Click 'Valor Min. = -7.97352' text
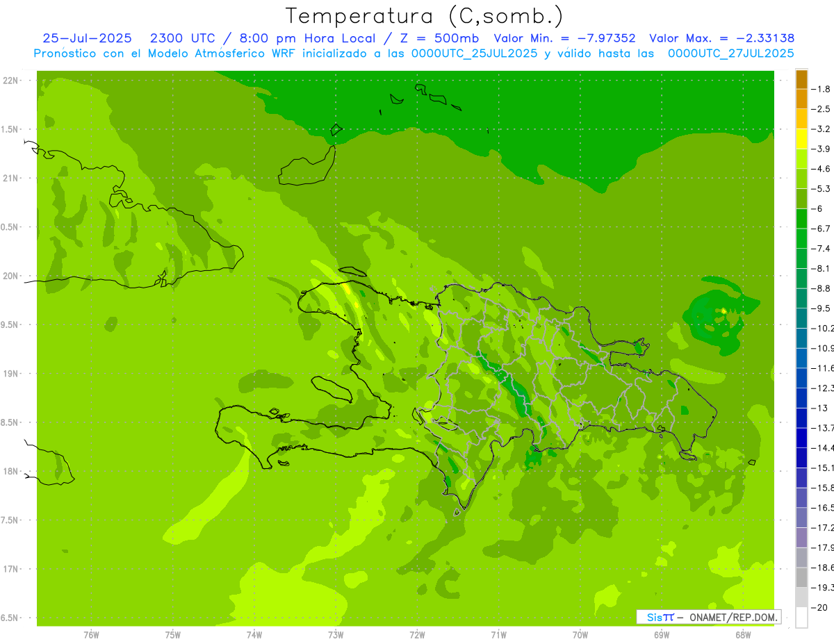The image size is (834, 644). 564,38
